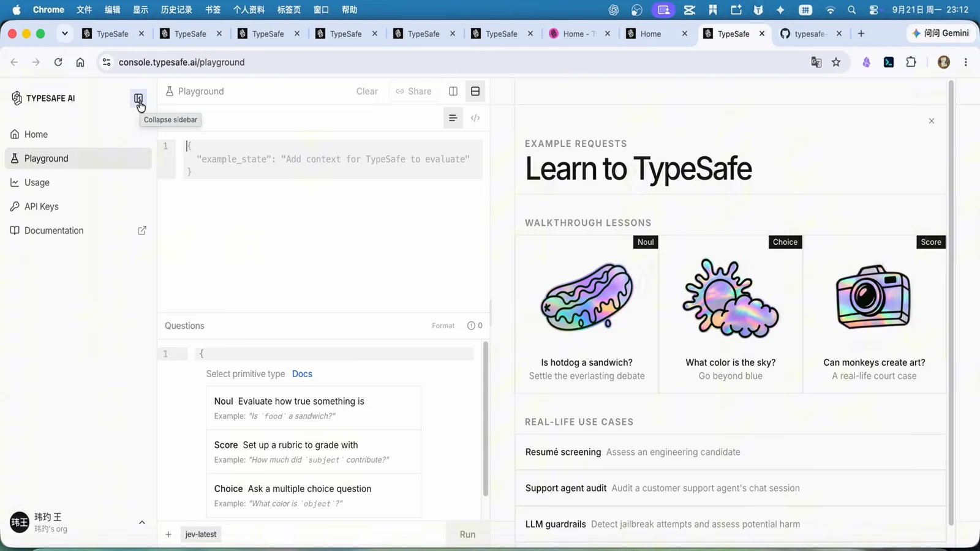This screenshot has width=980, height=551.
Task: Open Home in the sidebar
Action: (78, 134)
